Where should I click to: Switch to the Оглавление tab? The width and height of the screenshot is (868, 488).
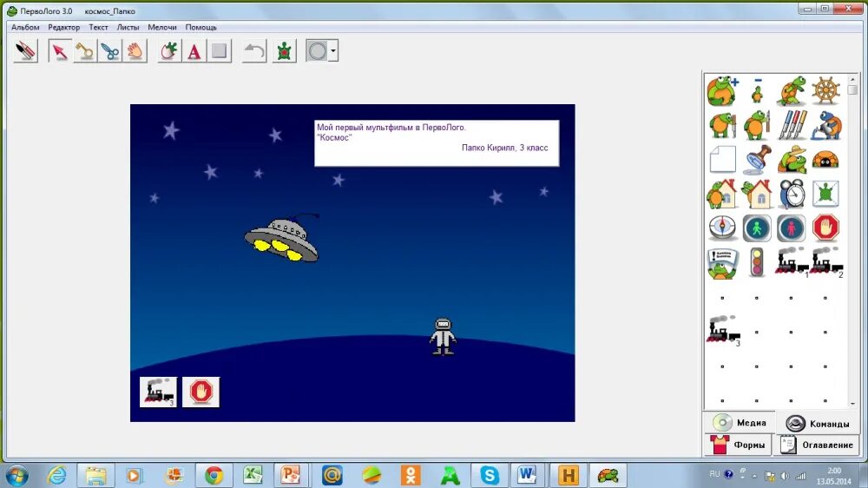coord(815,445)
